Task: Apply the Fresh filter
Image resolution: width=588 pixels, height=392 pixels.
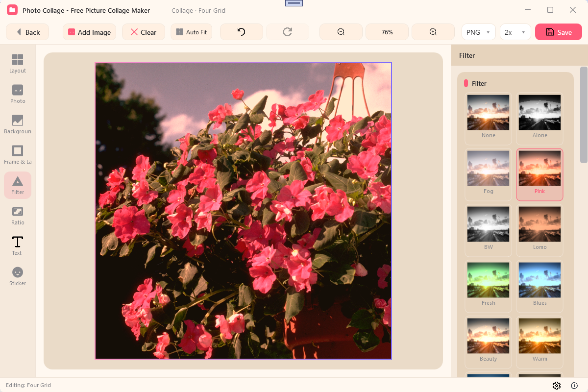Action: [x=488, y=286]
